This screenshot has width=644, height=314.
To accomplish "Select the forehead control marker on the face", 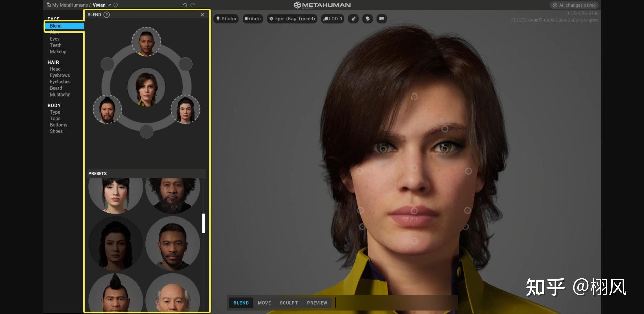I will tap(414, 97).
